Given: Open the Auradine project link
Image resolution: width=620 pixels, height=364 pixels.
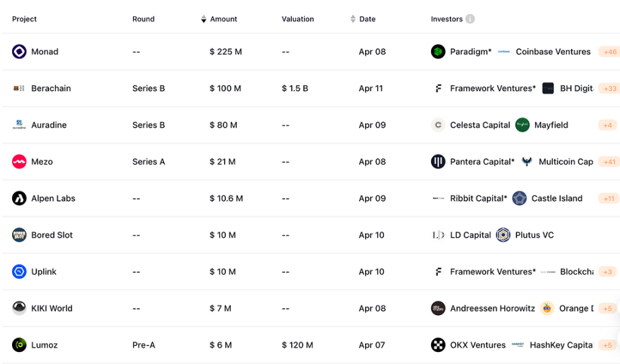Looking at the screenshot, I should pos(49,125).
